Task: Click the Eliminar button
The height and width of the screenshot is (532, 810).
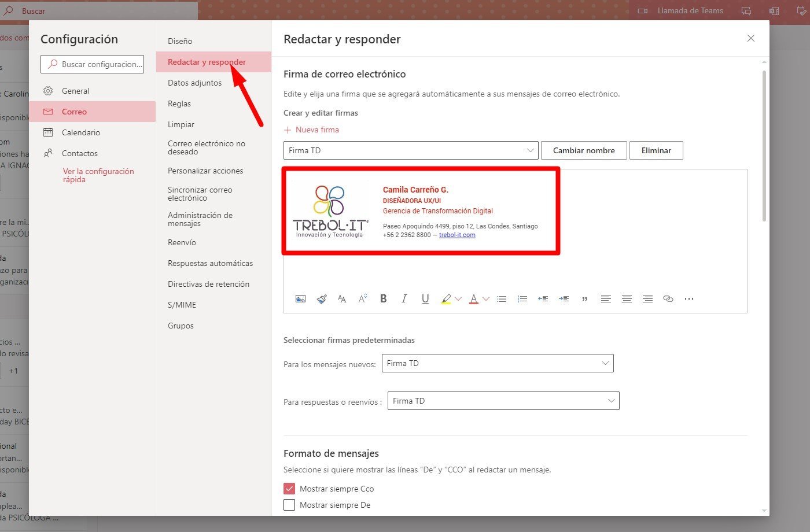Action: point(656,150)
